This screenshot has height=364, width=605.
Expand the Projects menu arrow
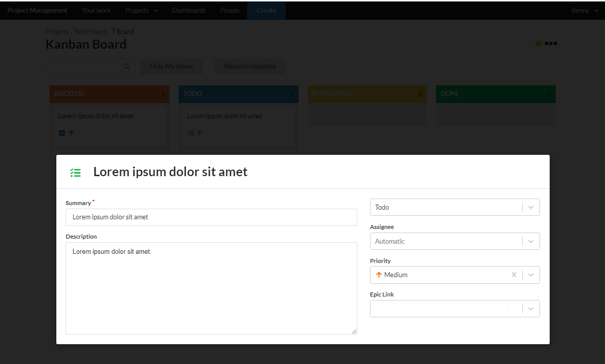156,11
